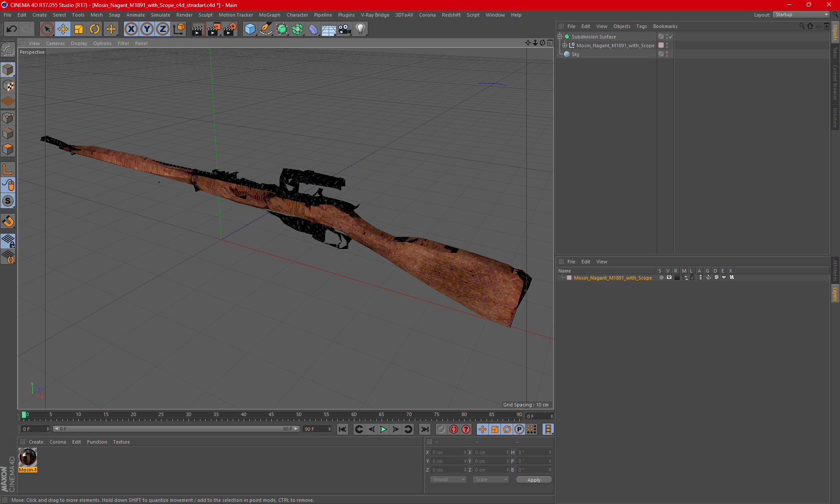The width and height of the screenshot is (840, 504).
Task: Click the Live Selection tool icon
Action: click(46, 28)
